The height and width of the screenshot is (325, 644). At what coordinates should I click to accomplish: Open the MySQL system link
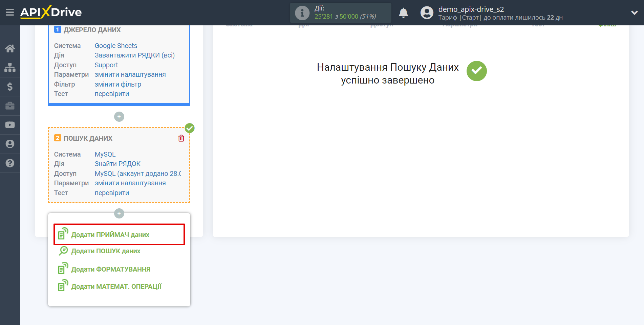coord(105,154)
